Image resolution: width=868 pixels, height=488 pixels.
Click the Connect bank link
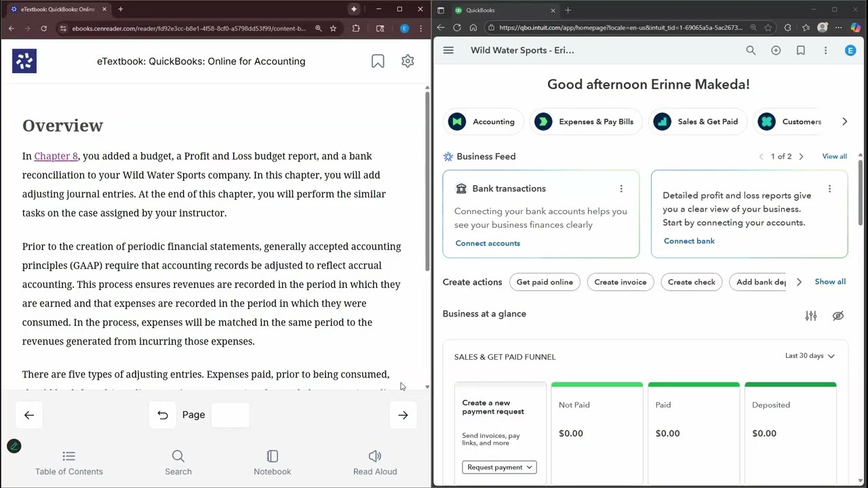(x=689, y=241)
